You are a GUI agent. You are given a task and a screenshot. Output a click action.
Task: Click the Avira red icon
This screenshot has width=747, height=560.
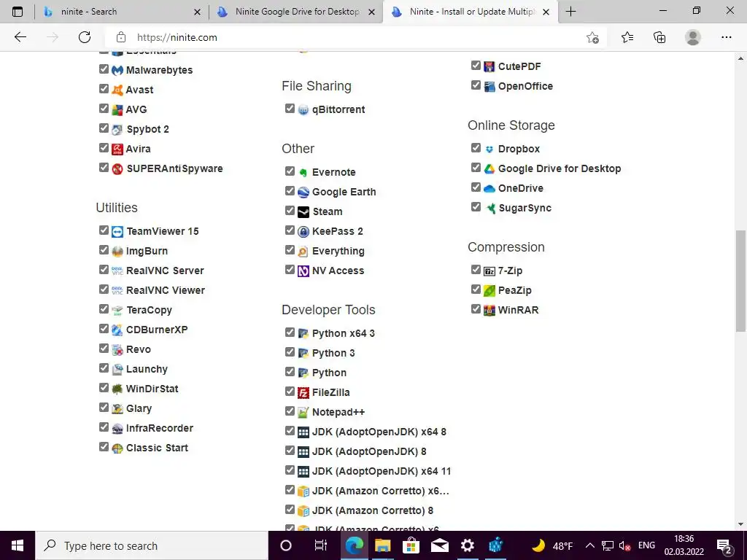tap(117, 149)
